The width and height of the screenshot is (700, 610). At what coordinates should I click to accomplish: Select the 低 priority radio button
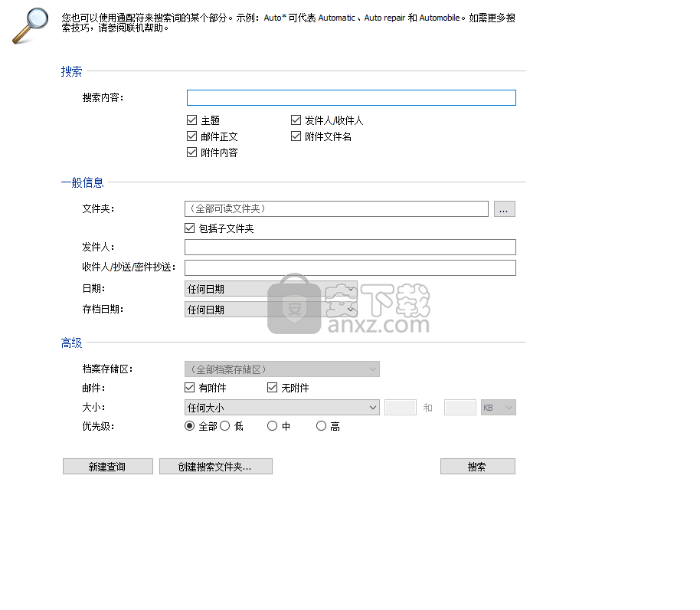(225, 426)
